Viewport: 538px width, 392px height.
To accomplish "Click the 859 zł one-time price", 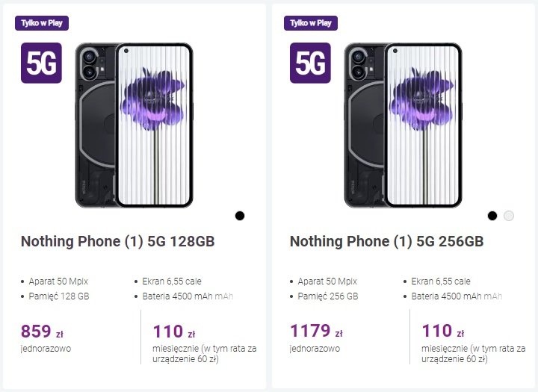I will pyautogui.click(x=42, y=332).
